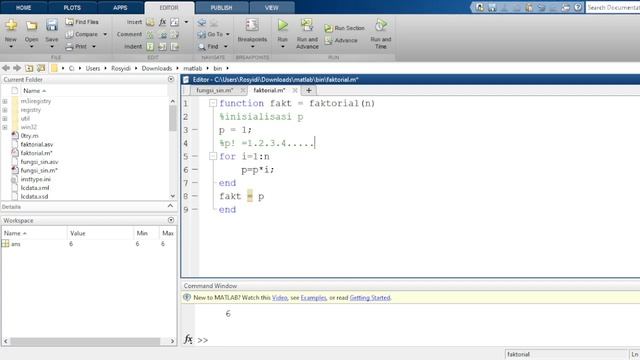Expand the win32 folder
The height and width of the screenshot is (360, 640).
point(5,127)
